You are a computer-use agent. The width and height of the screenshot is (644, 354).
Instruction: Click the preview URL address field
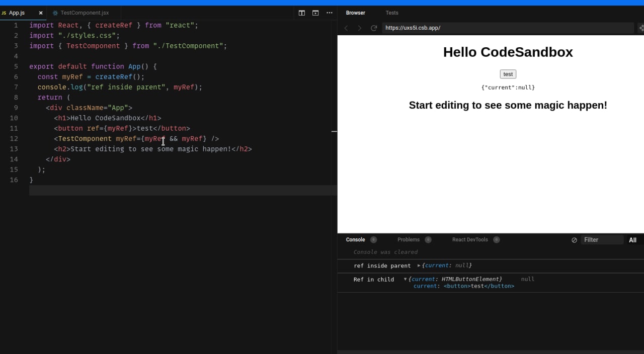click(508, 28)
